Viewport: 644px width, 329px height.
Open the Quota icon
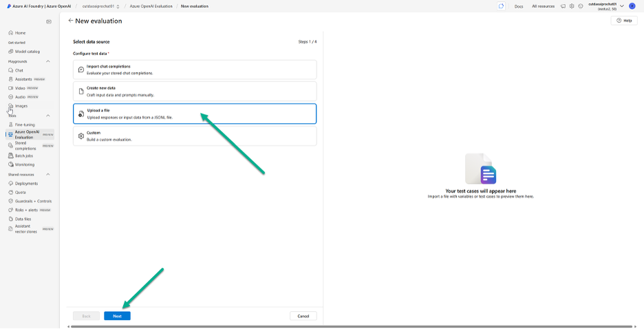pyautogui.click(x=11, y=192)
